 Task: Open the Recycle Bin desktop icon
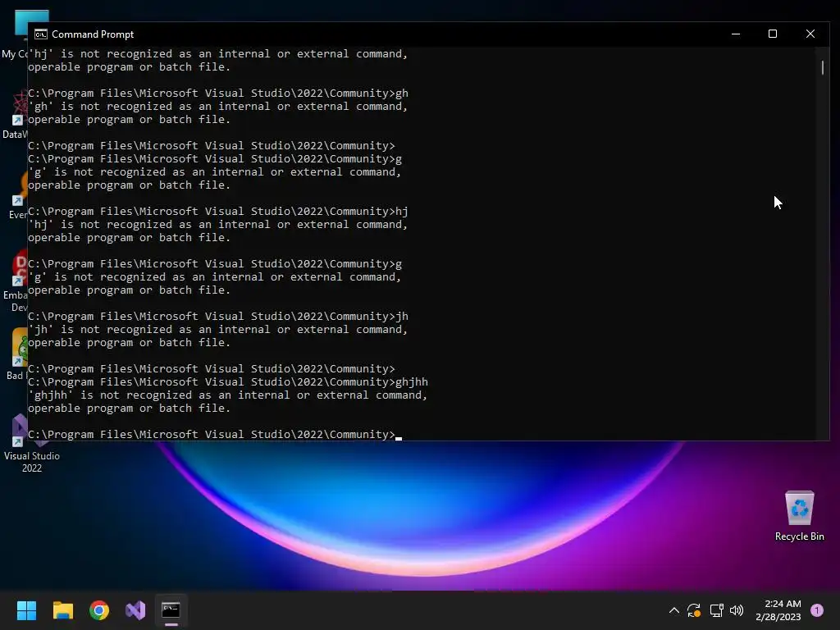799,516
